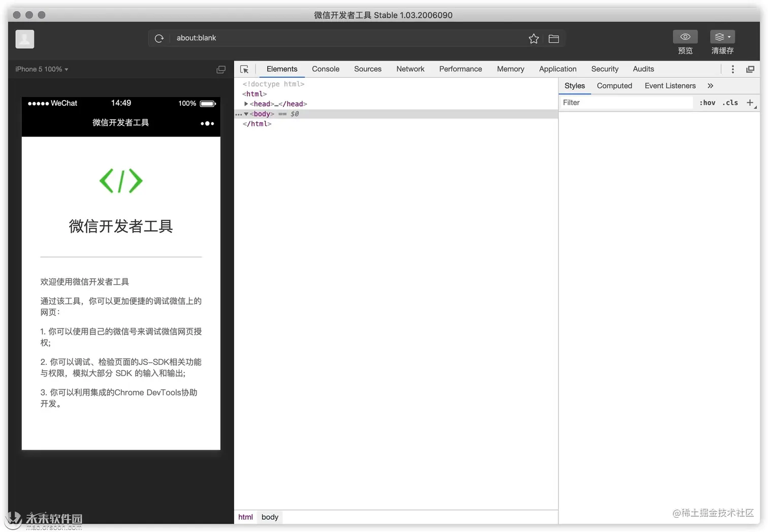Screen dimensions: 768x532
Task: Show more style panel tabs chevron
Action: (710, 86)
